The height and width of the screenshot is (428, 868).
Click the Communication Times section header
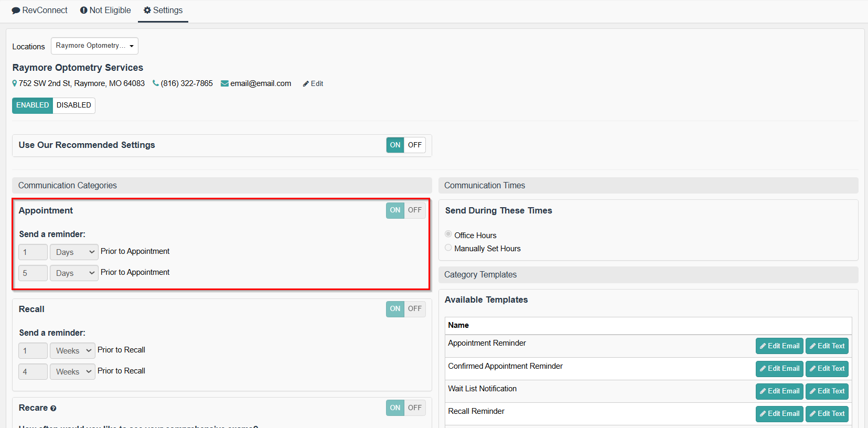648,186
